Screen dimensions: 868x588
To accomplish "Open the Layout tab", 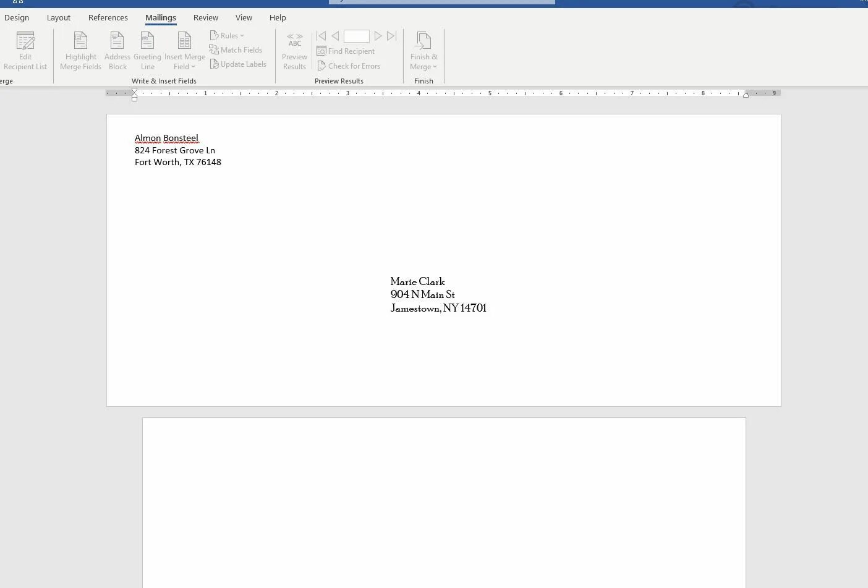I will [x=59, y=17].
